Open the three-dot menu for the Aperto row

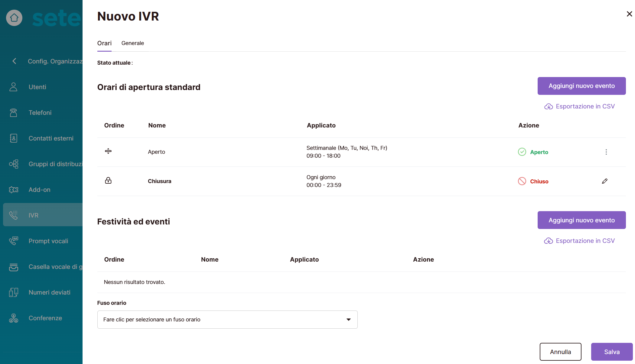point(606,152)
